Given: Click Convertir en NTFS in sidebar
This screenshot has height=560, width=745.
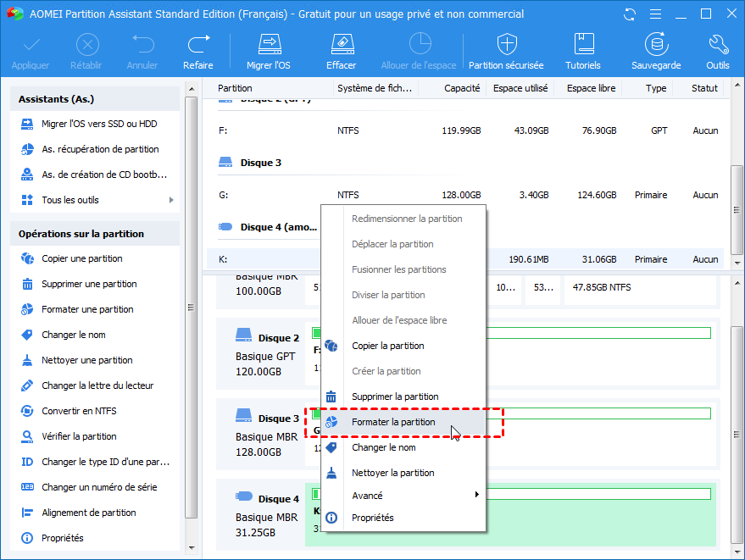Looking at the screenshot, I should pos(79,411).
